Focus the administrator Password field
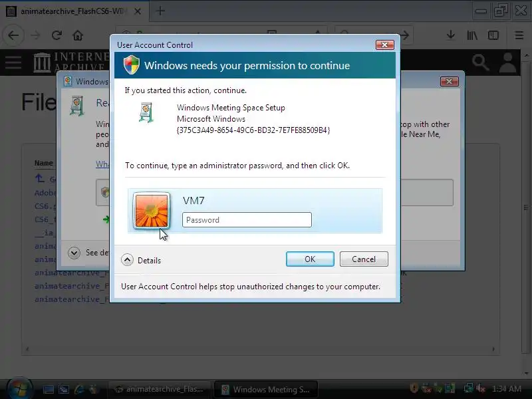This screenshot has width=532, height=399. (247, 220)
